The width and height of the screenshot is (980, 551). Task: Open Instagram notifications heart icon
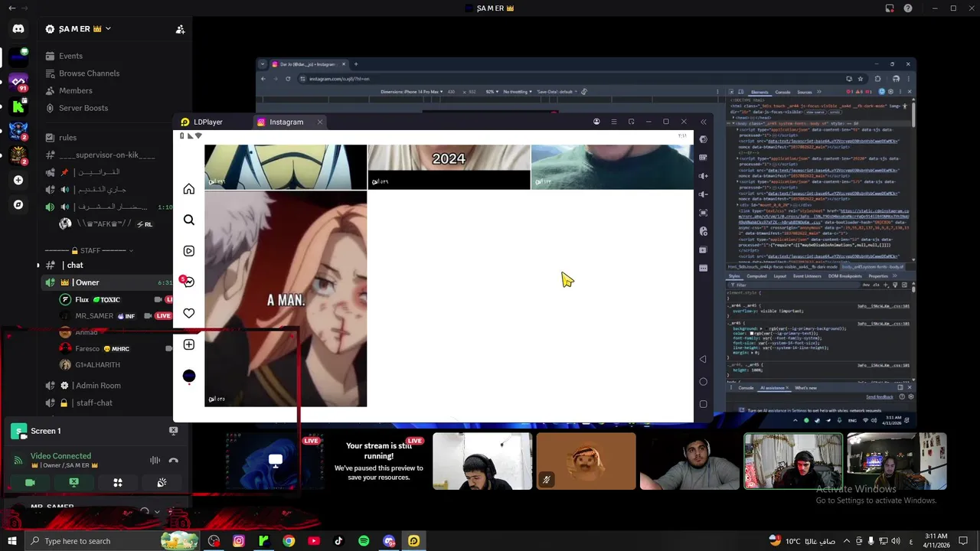coord(189,313)
